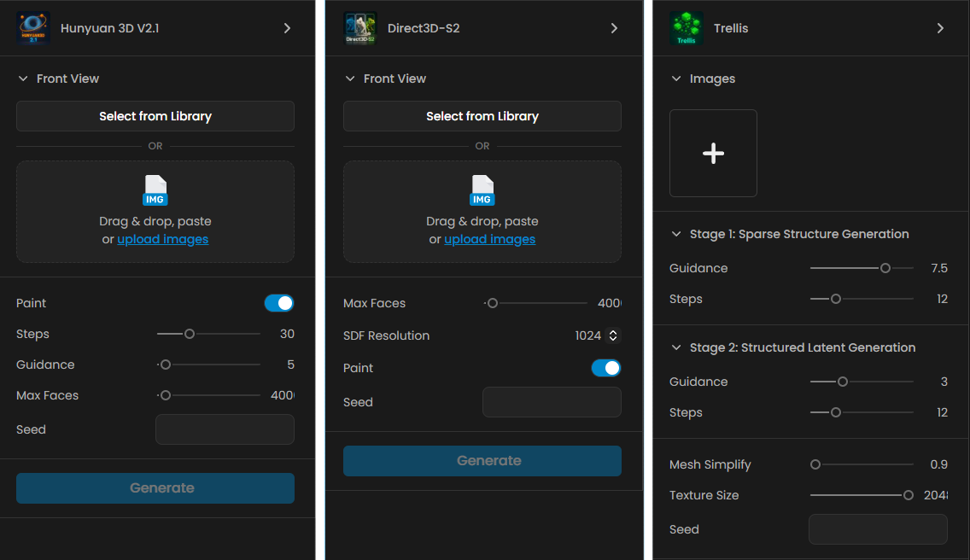Image resolution: width=970 pixels, height=560 pixels.
Task: Click the Guidance value 7.5 in Trellis
Action: click(x=939, y=269)
